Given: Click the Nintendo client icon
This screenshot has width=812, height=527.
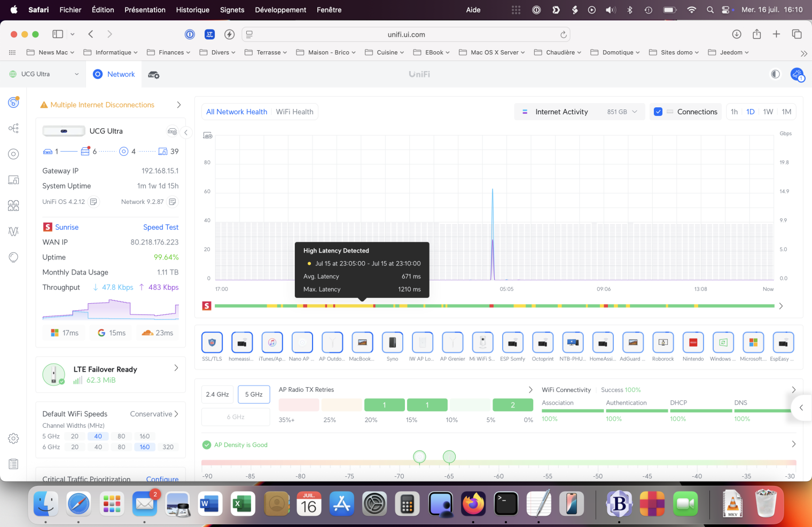Looking at the screenshot, I should (x=693, y=343).
